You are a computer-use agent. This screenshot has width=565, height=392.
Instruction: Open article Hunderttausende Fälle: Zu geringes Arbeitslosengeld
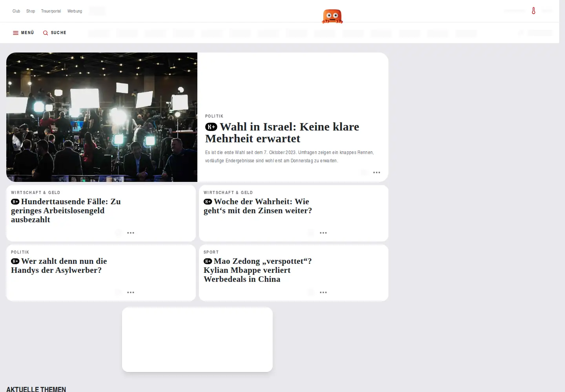pos(66,211)
